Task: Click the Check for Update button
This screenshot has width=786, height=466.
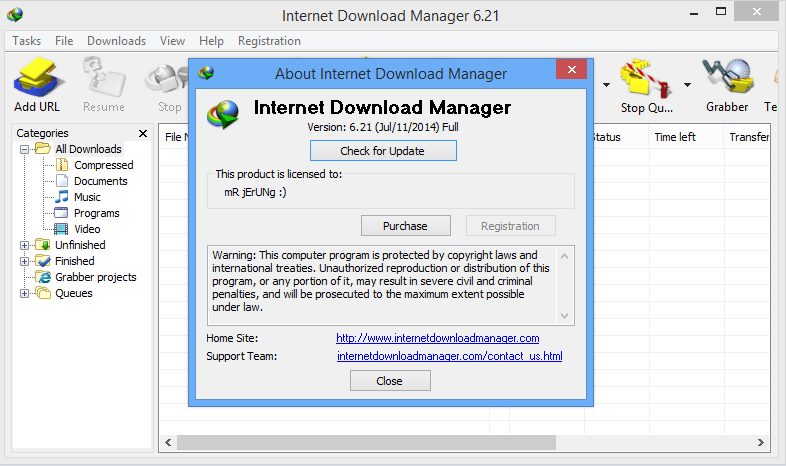Action: pos(383,151)
